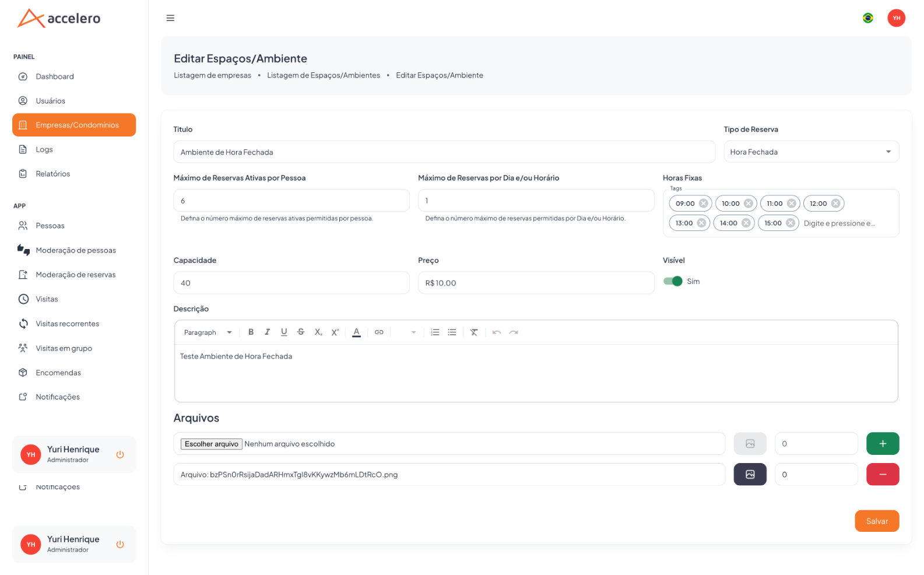Click the logout power icon in upper Yuri Henrique card
This screenshot has height=575, width=924.
tap(120, 454)
